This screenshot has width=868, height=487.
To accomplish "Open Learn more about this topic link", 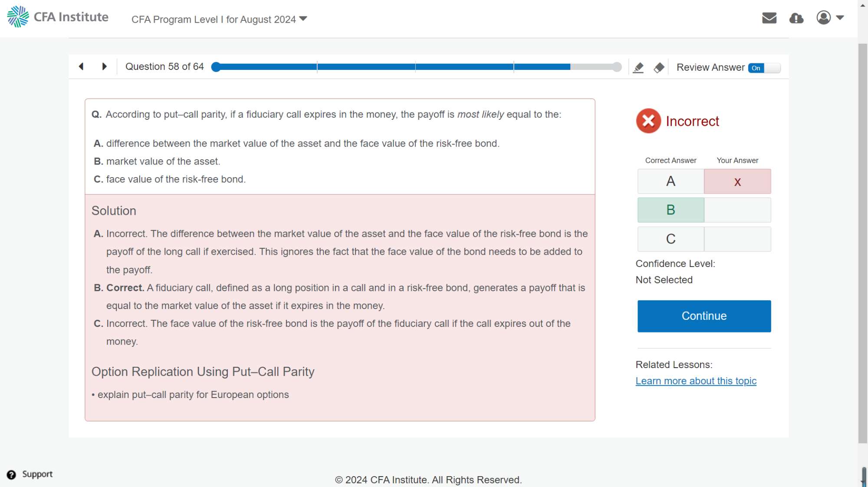I will [696, 381].
